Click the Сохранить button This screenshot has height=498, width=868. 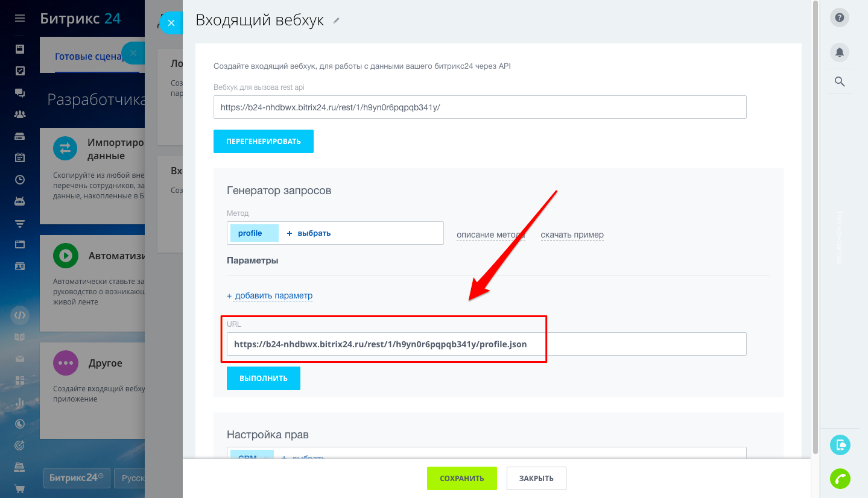point(462,478)
